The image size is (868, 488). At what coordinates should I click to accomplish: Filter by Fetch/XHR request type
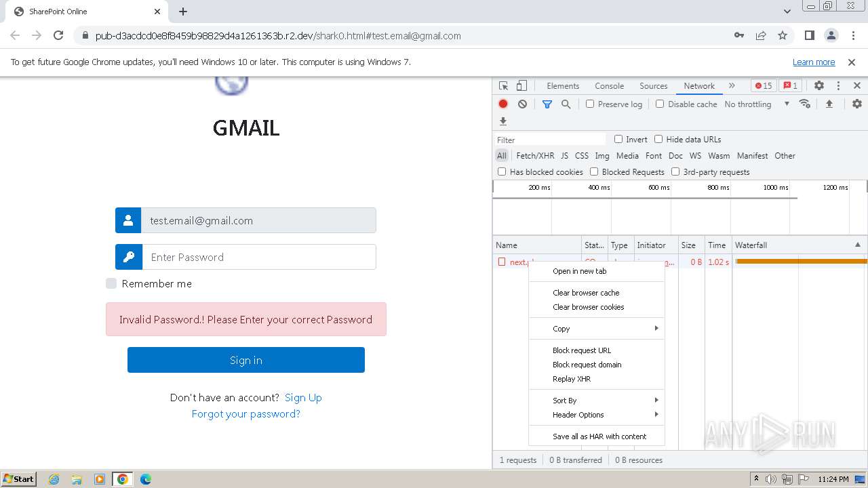pyautogui.click(x=535, y=156)
